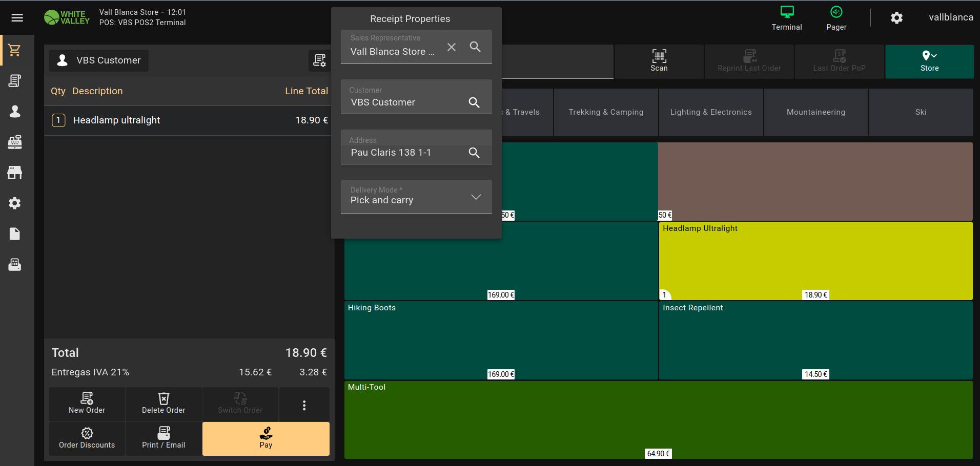Open receipt properties icon beside customer
The width and height of the screenshot is (980, 466).
click(319, 60)
